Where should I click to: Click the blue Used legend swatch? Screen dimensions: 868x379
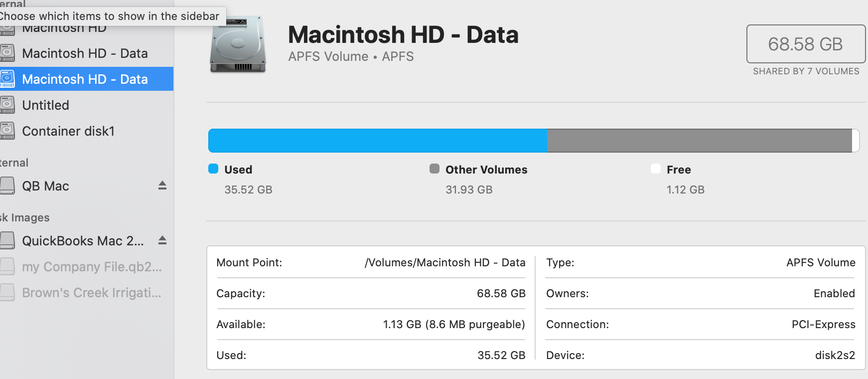[x=213, y=169]
